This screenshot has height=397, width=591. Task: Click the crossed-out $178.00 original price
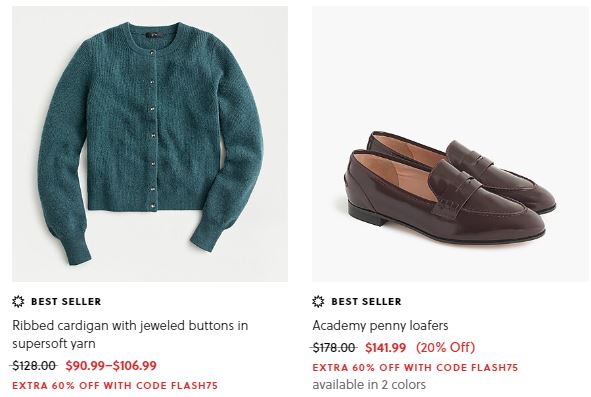tap(334, 347)
